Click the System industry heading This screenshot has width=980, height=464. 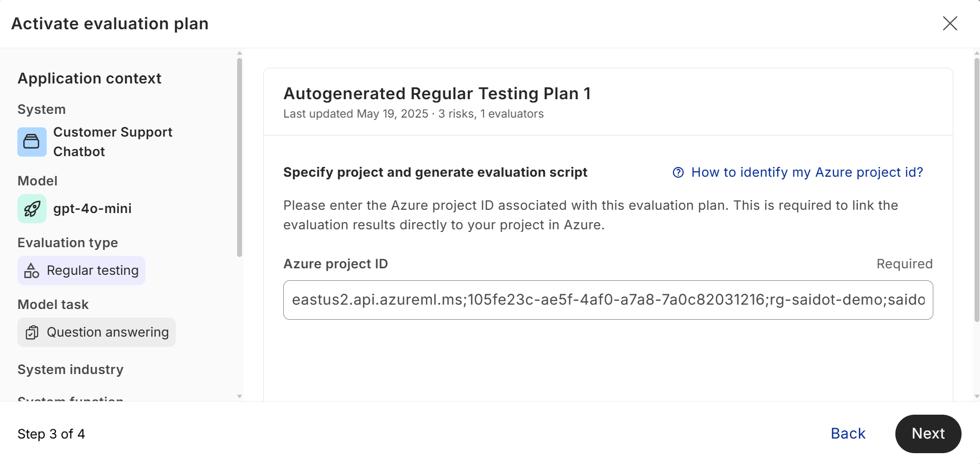(x=71, y=370)
